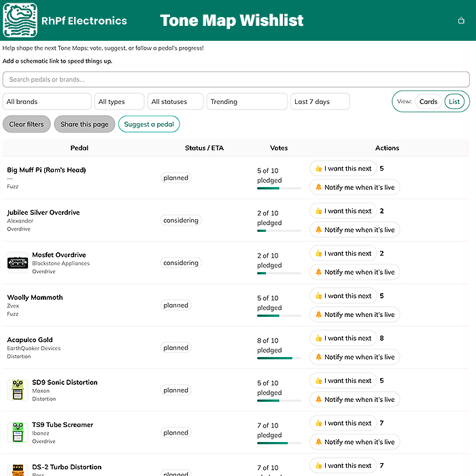The width and height of the screenshot is (476, 476).
Task: Open the All brands dropdown
Action: (x=47, y=102)
